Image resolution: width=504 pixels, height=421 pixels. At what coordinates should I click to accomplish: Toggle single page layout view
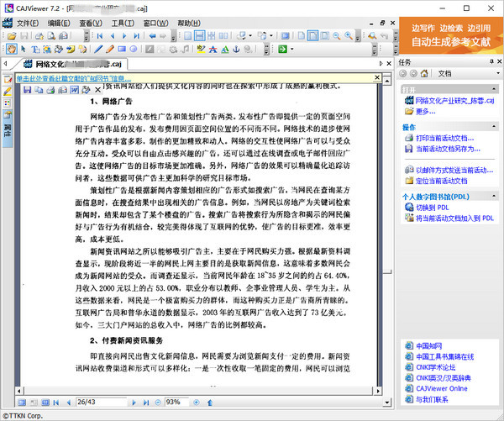pos(187,35)
